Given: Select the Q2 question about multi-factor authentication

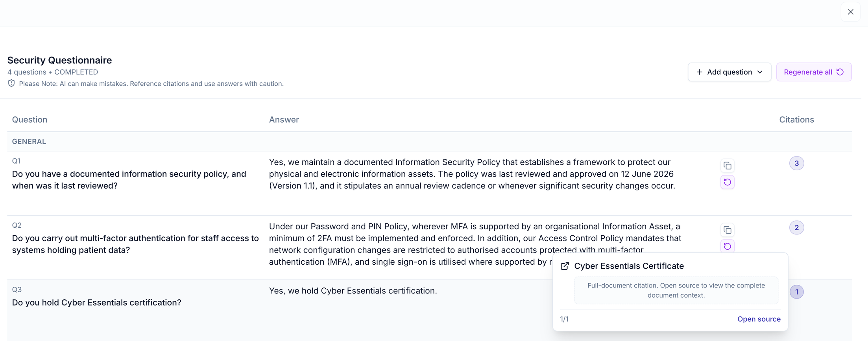Looking at the screenshot, I should [135, 244].
